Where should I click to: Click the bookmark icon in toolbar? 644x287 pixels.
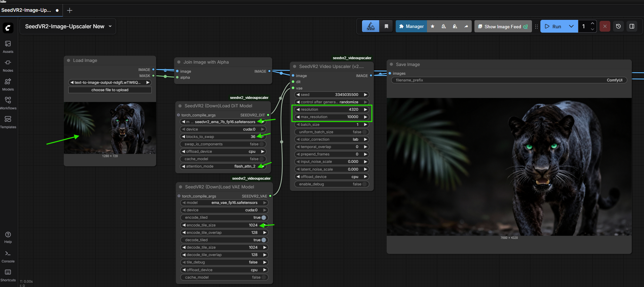[x=386, y=26]
